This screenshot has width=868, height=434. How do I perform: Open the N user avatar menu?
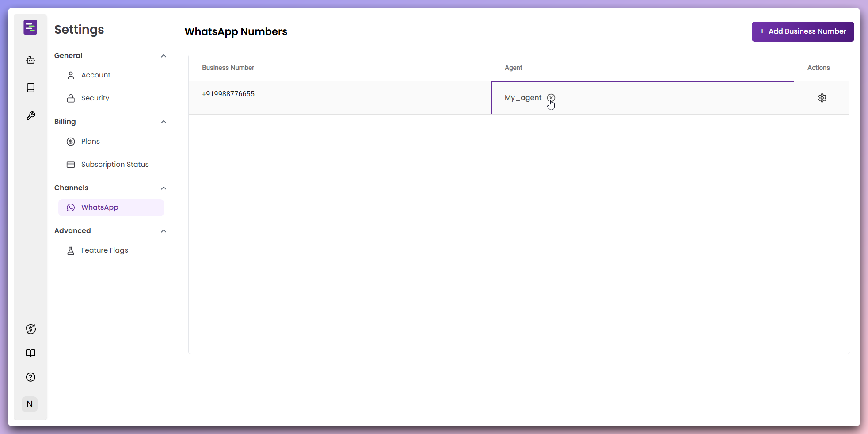[x=30, y=404]
